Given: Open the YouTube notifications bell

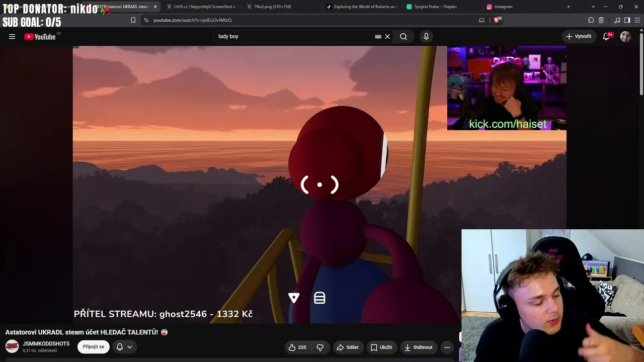Looking at the screenshot, I should tap(606, 36).
